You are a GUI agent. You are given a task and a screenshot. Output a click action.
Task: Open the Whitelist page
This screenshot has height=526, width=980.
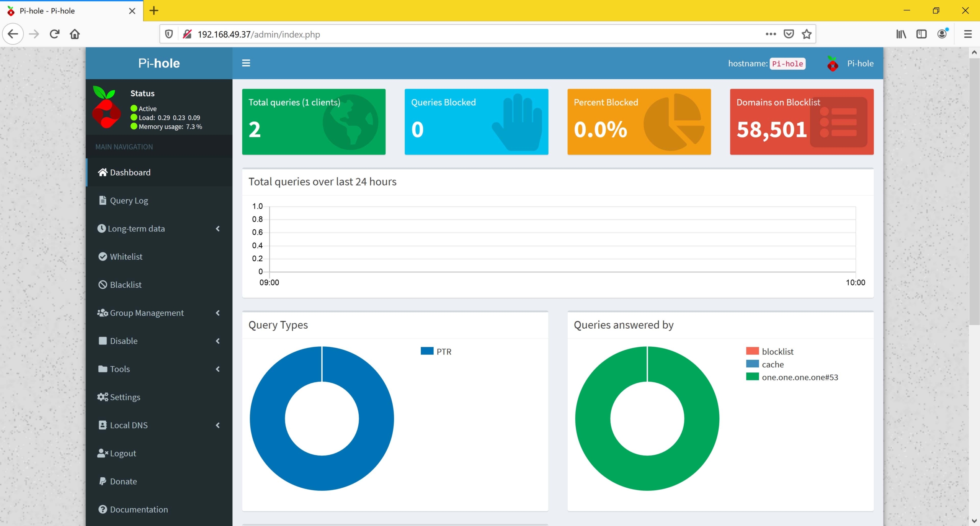pos(126,257)
